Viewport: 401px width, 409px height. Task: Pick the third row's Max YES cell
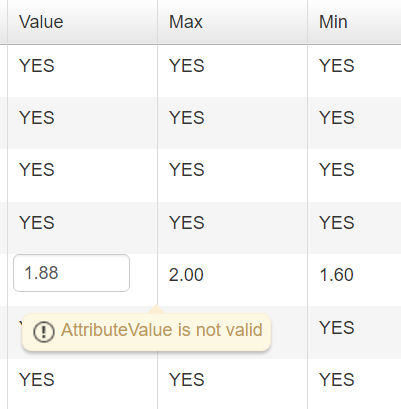[232, 175]
